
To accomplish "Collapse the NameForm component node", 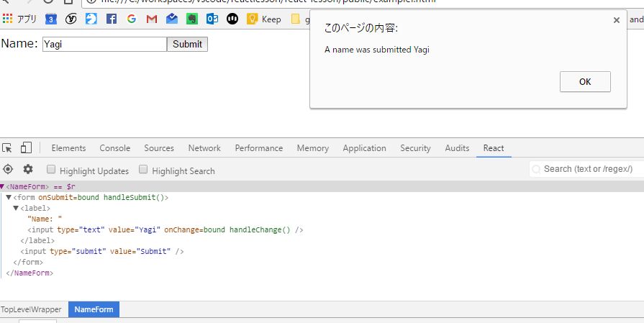I will pyautogui.click(x=2, y=187).
